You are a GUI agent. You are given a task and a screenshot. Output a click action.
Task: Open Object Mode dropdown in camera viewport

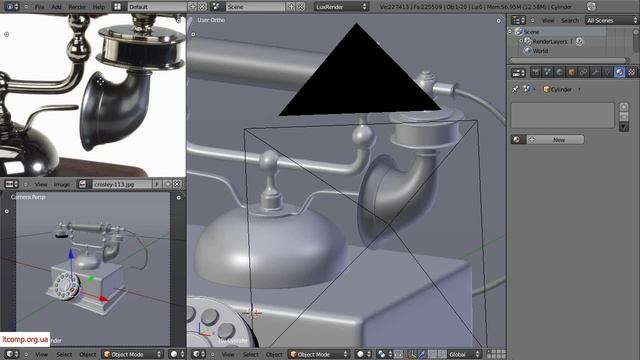(x=132, y=354)
